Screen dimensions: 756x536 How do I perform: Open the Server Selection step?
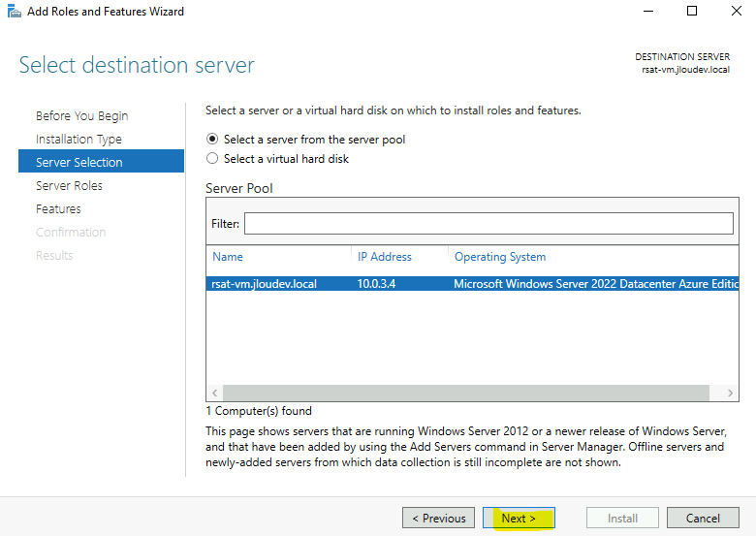[x=101, y=161]
